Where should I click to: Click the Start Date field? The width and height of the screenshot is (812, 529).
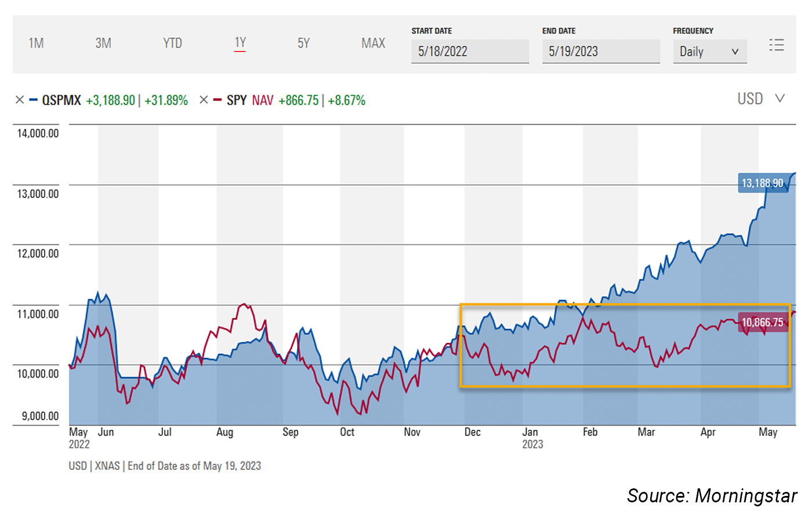[x=470, y=52]
